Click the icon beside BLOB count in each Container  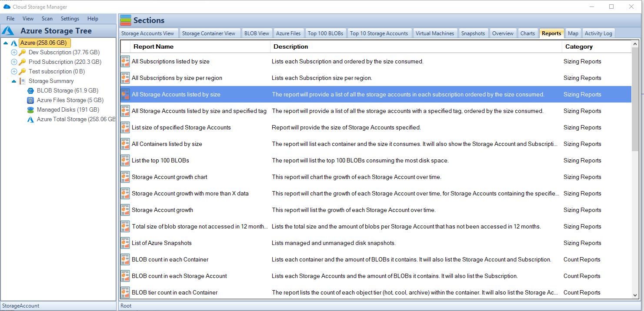(125, 260)
